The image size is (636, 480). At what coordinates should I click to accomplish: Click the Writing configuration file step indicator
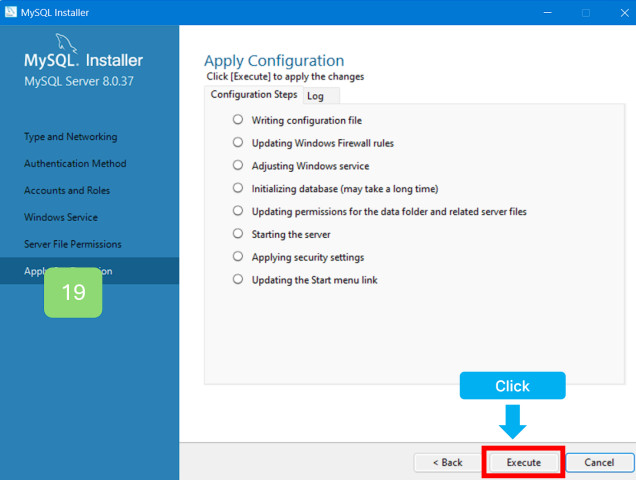click(238, 119)
